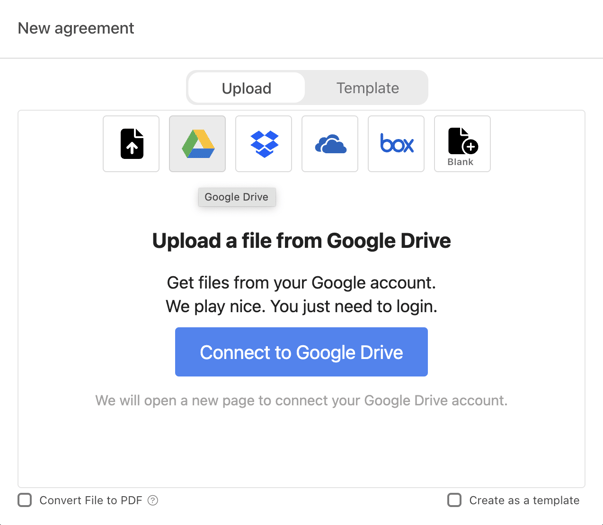Screen dimensions: 603x525
Task: Click 'Get files from your Google account.' text
Action: click(x=302, y=283)
